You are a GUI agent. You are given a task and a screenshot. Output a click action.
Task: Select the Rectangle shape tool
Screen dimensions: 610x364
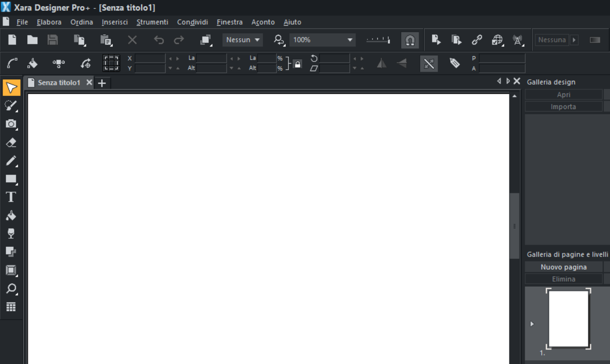click(x=11, y=179)
